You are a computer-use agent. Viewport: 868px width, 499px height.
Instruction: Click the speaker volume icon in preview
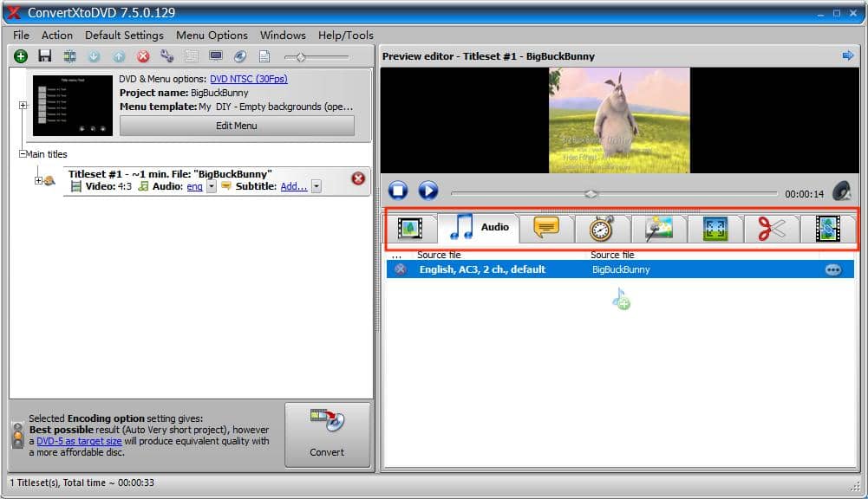840,191
